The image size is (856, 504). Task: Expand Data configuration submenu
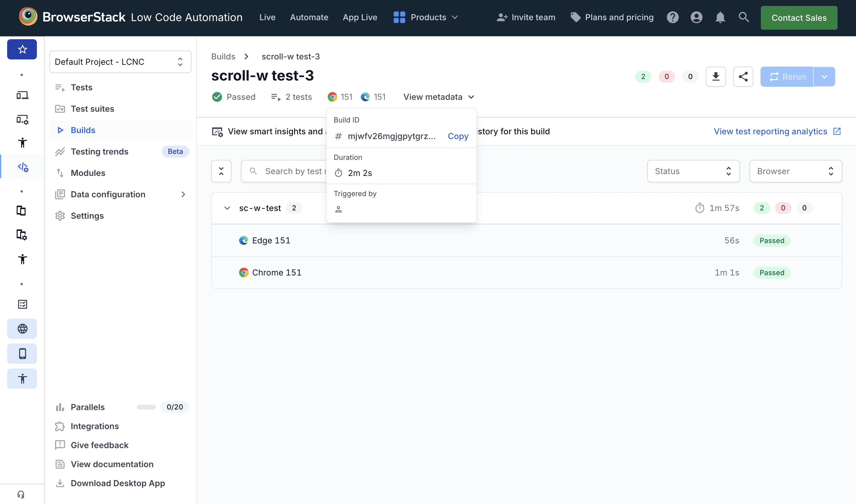tap(183, 194)
